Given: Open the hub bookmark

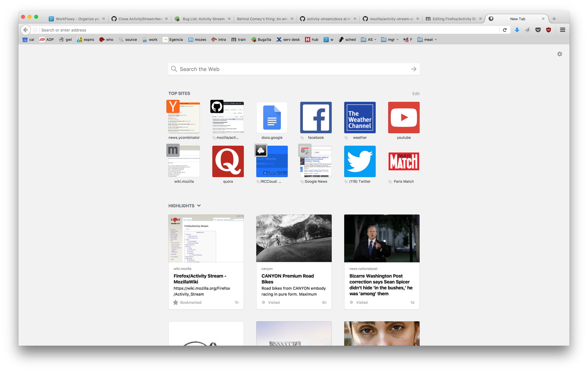Looking at the screenshot, I should (x=312, y=40).
